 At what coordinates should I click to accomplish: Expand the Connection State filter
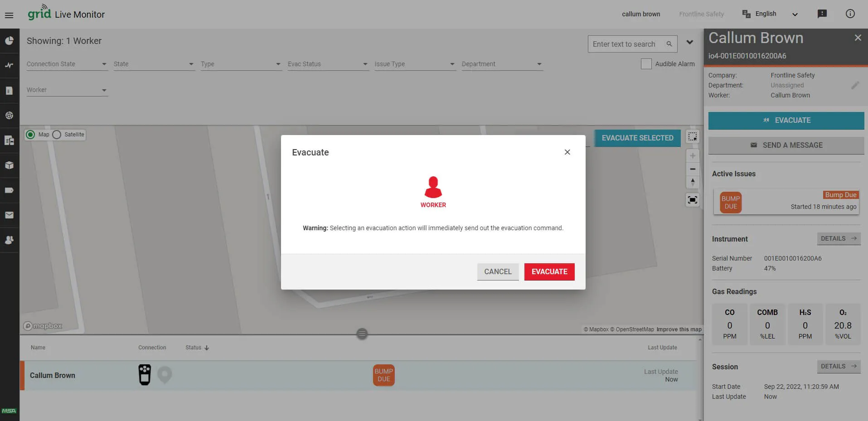(67, 64)
